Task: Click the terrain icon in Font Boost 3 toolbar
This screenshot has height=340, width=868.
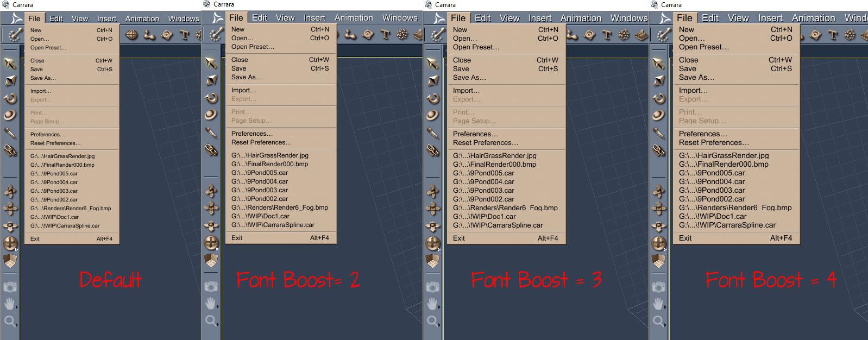Action: tap(641, 35)
